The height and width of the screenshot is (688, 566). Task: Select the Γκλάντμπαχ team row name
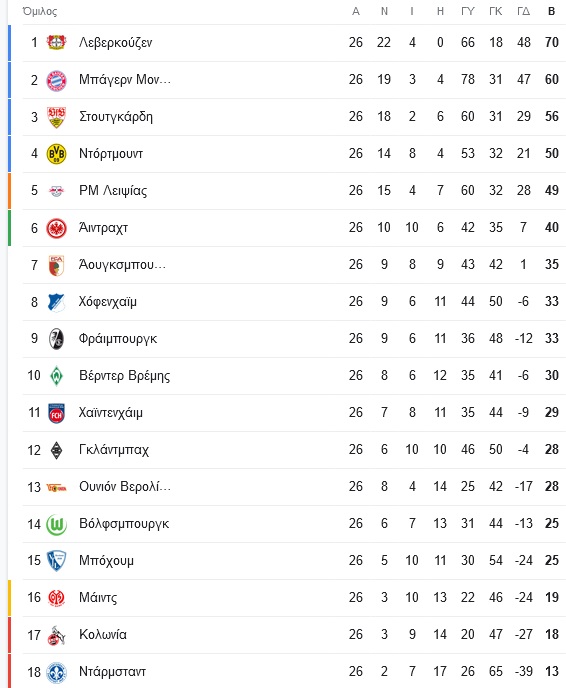tap(114, 450)
